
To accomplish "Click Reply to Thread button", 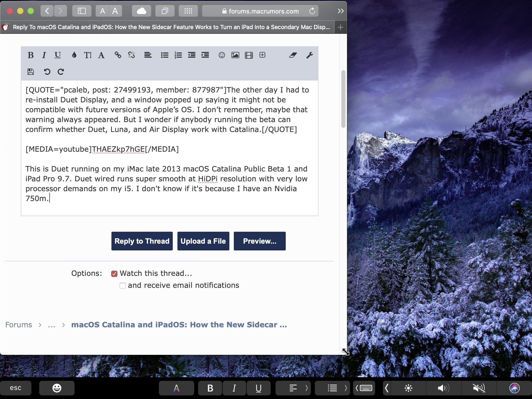I will 142,241.
